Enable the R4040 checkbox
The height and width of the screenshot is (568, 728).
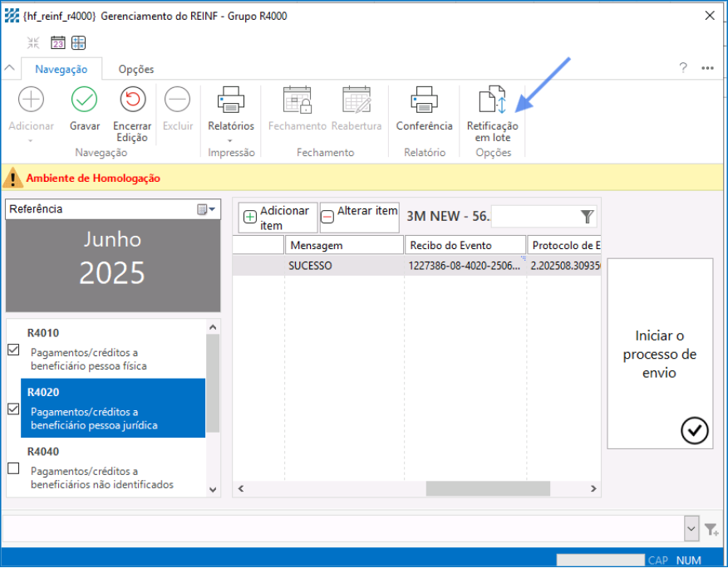(x=13, y=468)
